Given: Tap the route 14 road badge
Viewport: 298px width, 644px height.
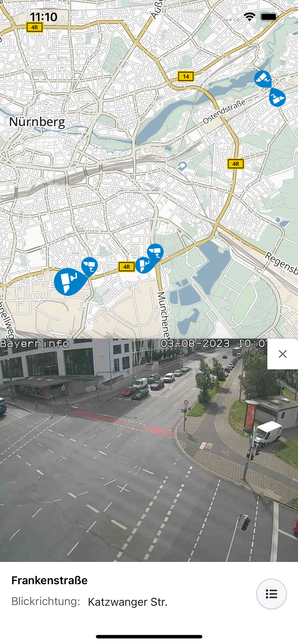Looking at the screenshot, I should (x=186, y=76).
